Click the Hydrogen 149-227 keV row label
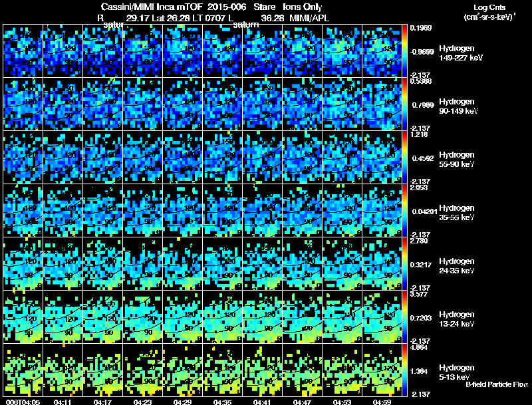The width and height of the screenshot is (532, 405). (x=461, y=53)
